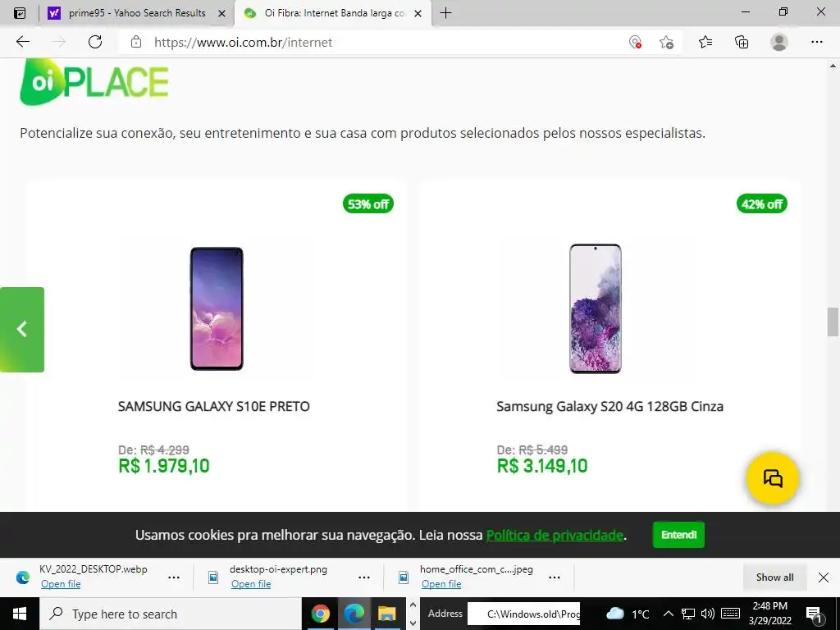This screenshot has width=840, height=630.
Task: Open browser Settings and more menu
Action: tap(816, 42)
